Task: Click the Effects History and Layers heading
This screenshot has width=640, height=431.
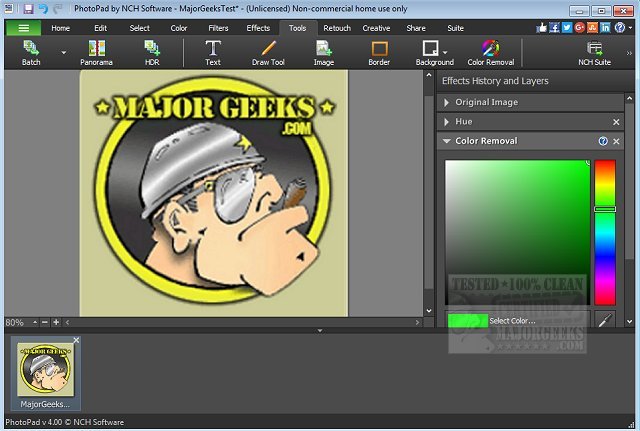Action: pyautogui.click(x=495, y=81)
